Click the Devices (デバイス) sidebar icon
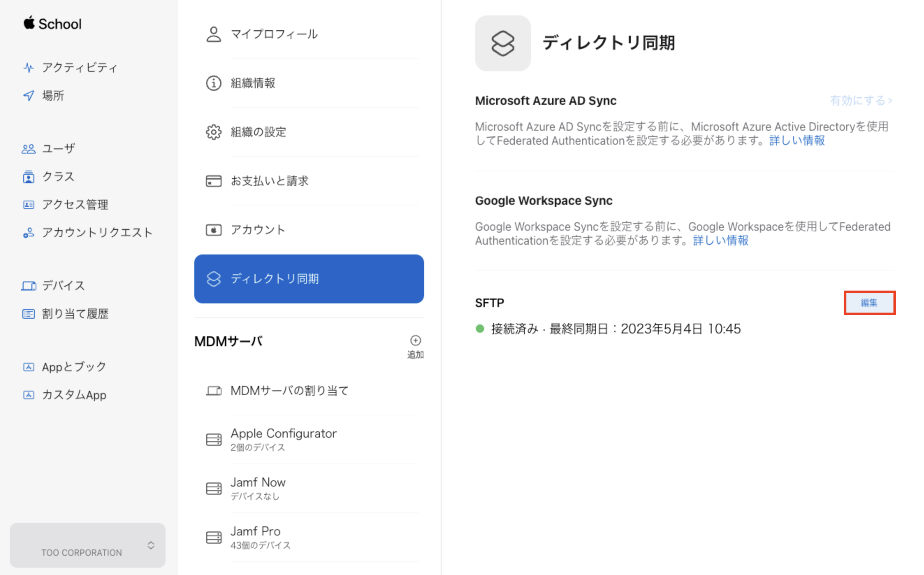The image size is (924, 575). click(29, 286)
